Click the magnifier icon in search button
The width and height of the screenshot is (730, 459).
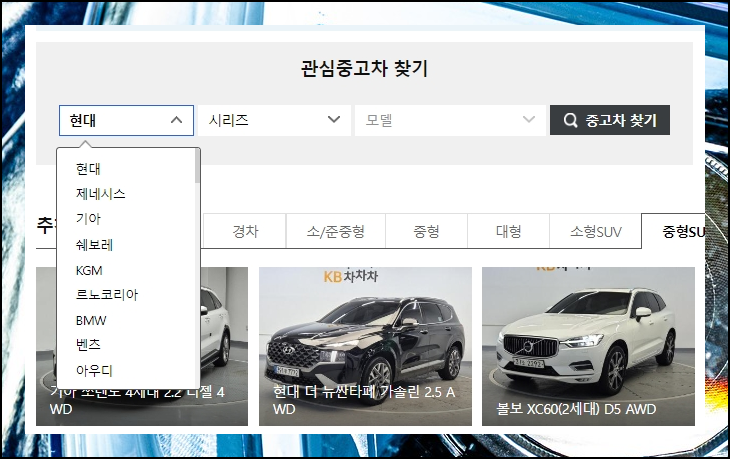pos(570,121)
